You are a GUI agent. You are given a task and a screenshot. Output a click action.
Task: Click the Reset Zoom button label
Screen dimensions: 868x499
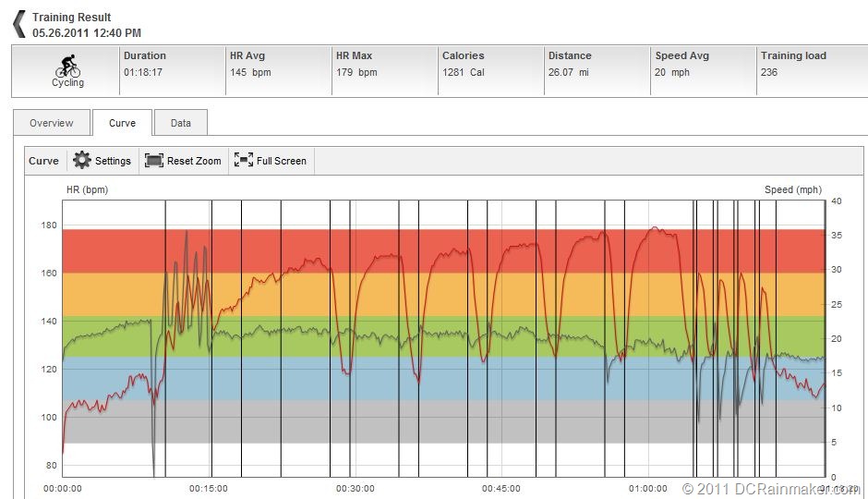click(x=194, y=161)
